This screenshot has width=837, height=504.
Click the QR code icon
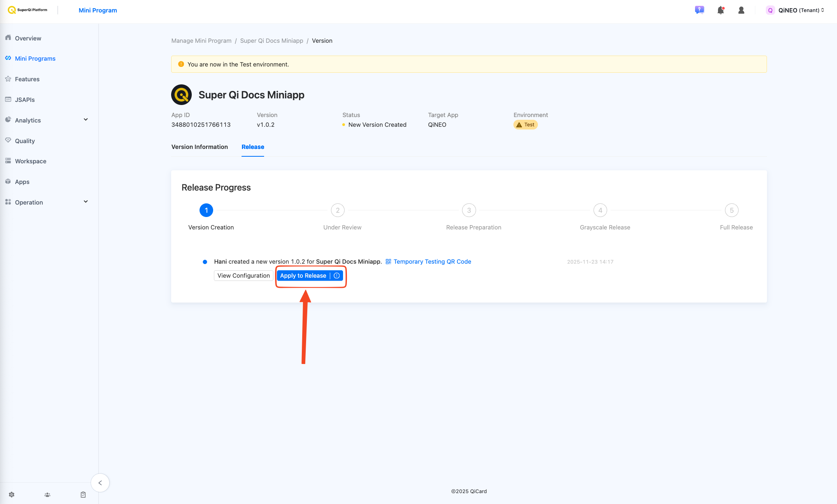[388, 262]
